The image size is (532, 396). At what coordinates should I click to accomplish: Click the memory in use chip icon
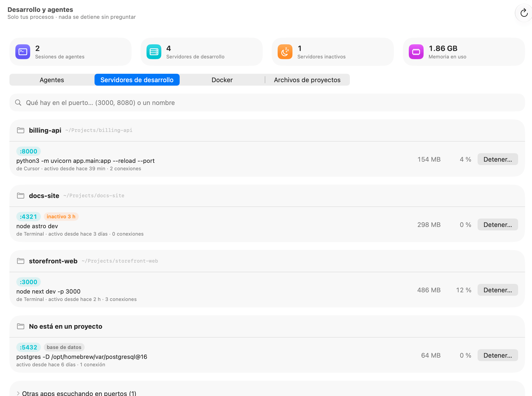(416, 52)
